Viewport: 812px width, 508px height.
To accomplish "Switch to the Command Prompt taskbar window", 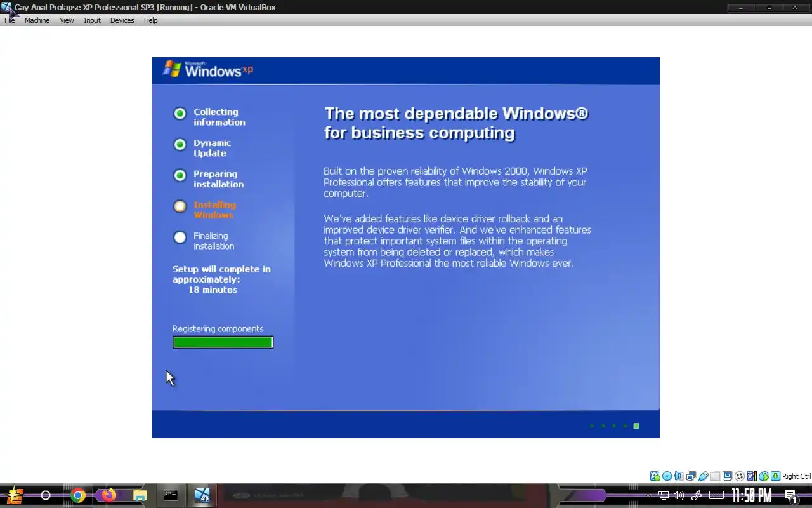I will click(x=171, y=495).
